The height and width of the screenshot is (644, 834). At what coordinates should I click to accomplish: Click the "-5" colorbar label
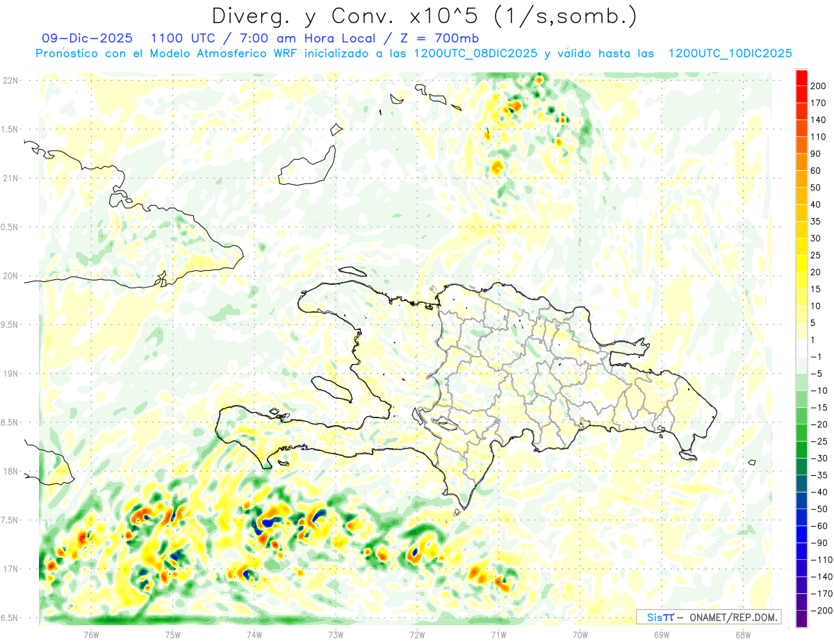tap(816, 374)
